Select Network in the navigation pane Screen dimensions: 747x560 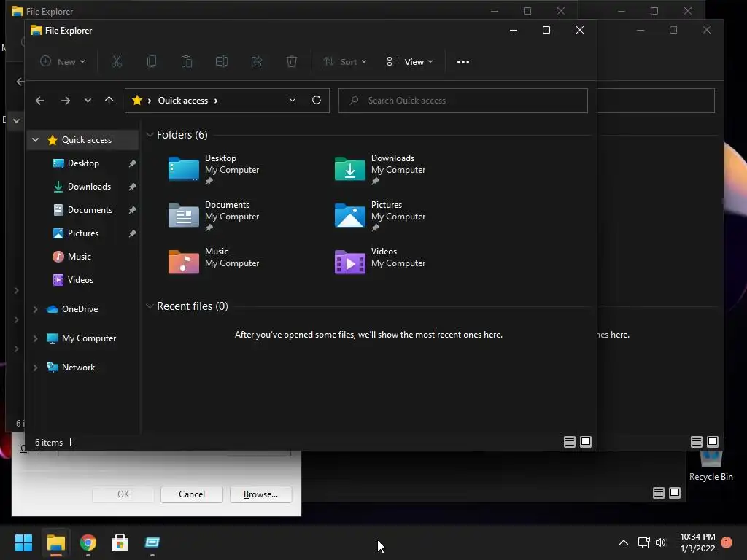[78, 367]
